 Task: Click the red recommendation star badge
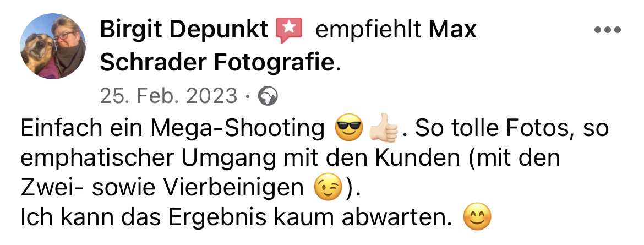[x=289, y=30]
